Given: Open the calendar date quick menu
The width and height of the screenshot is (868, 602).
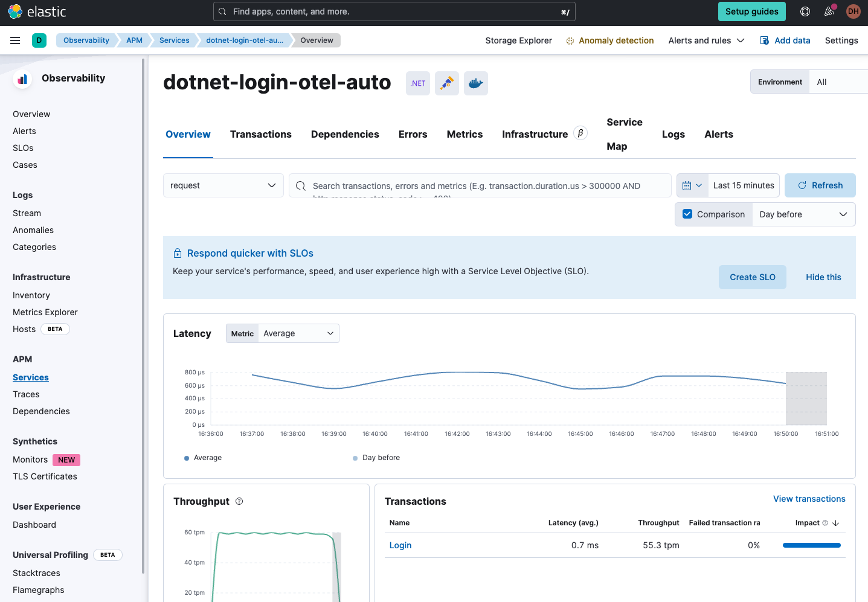Looking at the screenshot, I should point(692,185).
